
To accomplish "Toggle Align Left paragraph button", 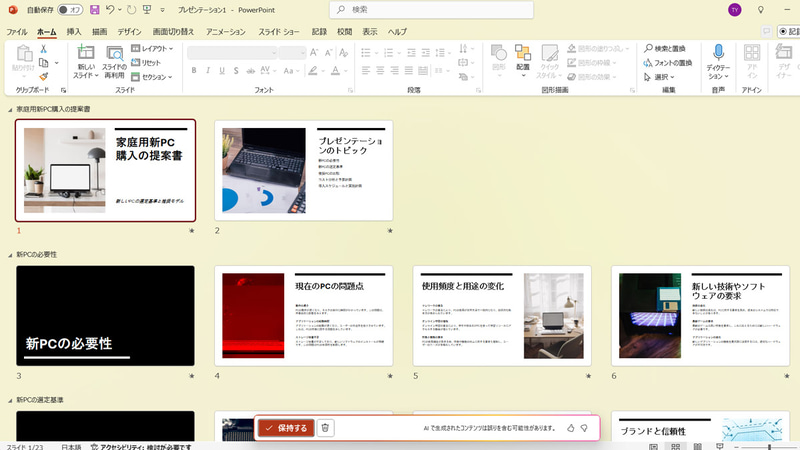I will click(x=366, y=70).
